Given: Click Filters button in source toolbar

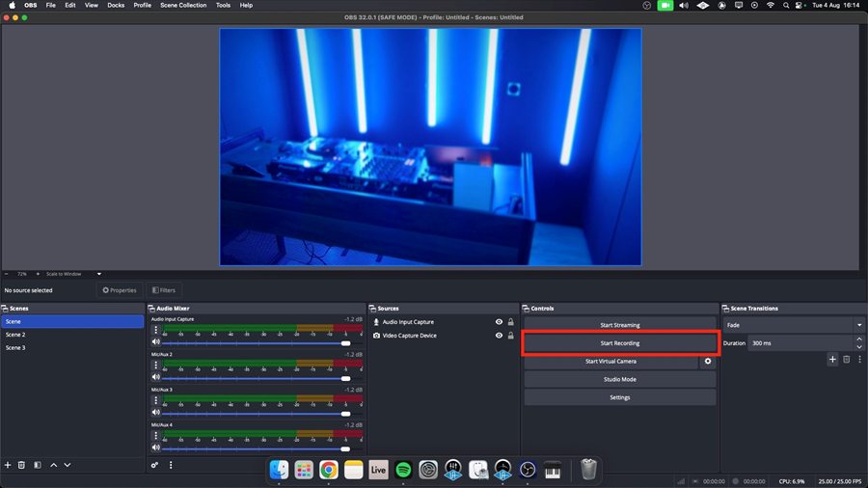Looking at the screenshot, I should tap(164, 290).
